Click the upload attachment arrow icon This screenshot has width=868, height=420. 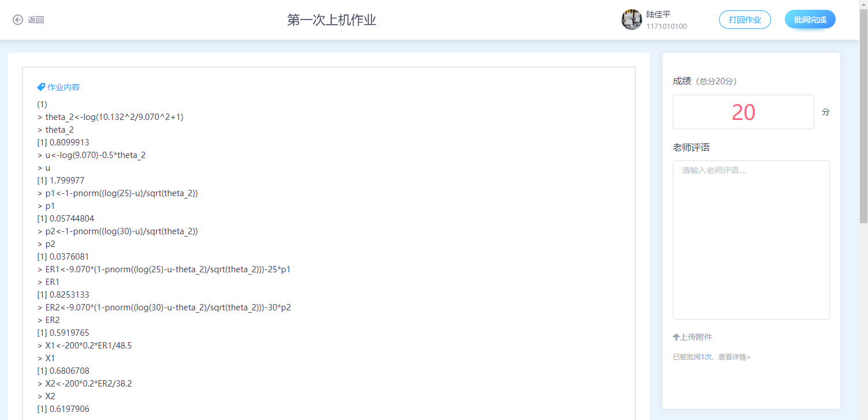(676, 337)
